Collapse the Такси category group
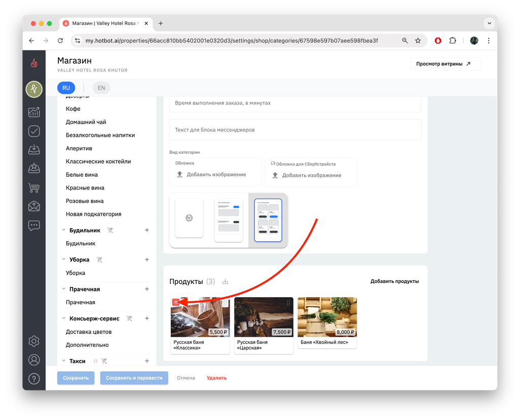The width and height of the screenshot is (520, 420). coord(63,361)
